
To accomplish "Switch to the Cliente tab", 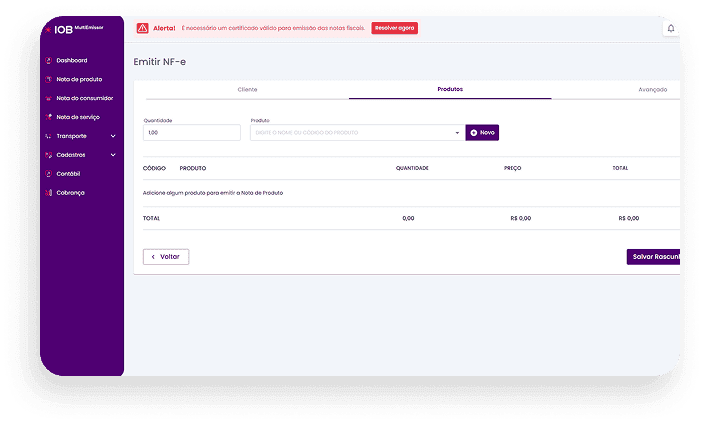I will click(x=247, y=89).
